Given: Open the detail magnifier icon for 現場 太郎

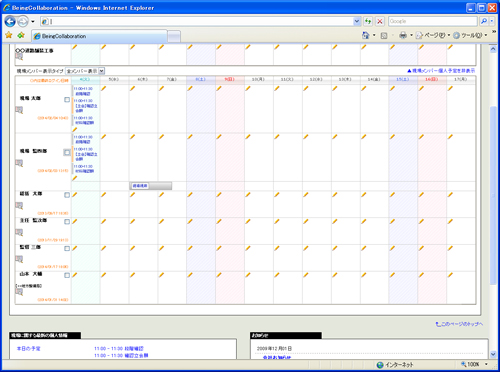Looking at the screenshot, I should tap(19, 110).
